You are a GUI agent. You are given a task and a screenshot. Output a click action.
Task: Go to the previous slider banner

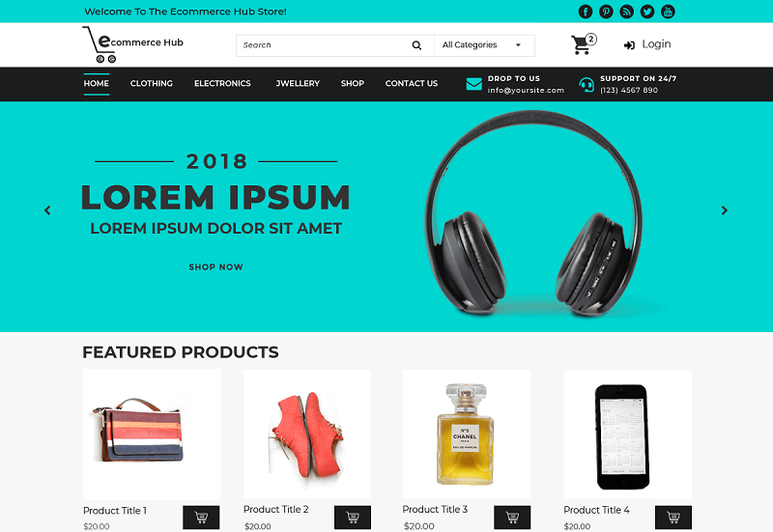(x=47, y=210)
